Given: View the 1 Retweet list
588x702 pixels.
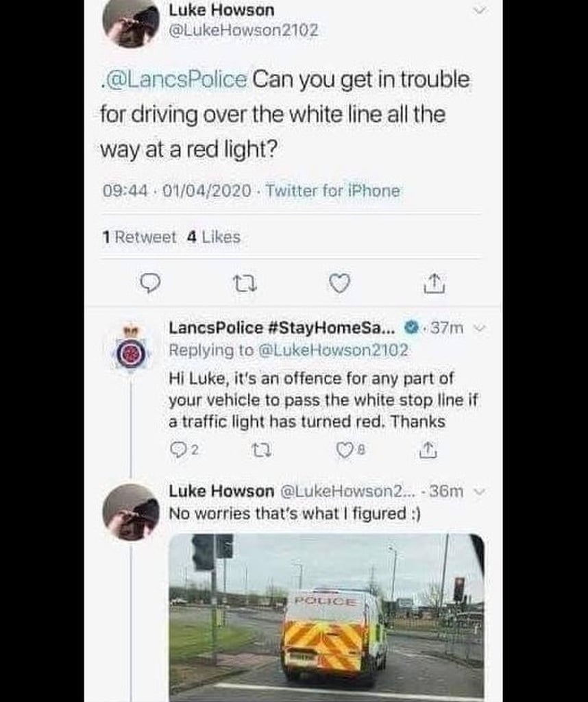Looking at the screenshot, I should click(x=139, y=237).
